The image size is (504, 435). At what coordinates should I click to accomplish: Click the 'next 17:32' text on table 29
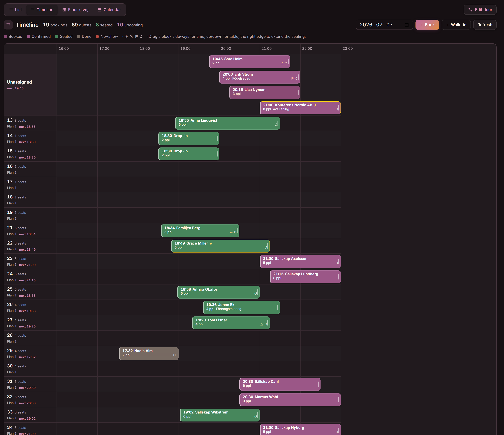click(x=27, y=357)
